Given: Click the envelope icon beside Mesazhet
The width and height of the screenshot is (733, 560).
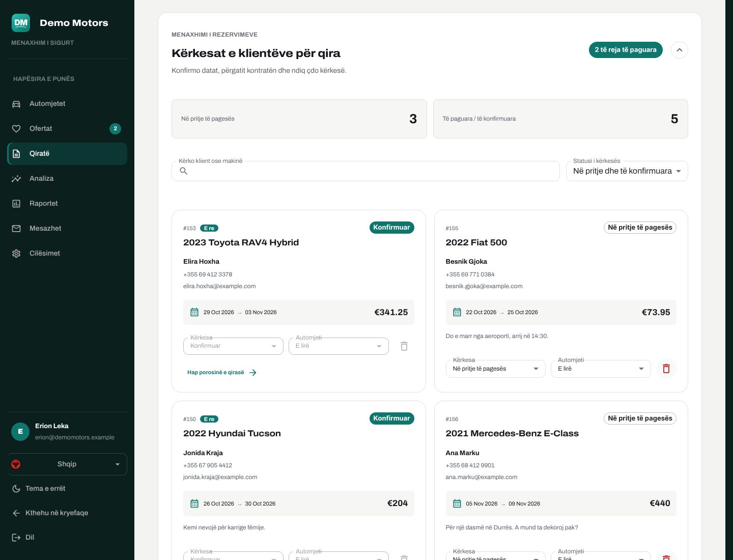Looking at the screenshot, I should (x=16, y=229).
